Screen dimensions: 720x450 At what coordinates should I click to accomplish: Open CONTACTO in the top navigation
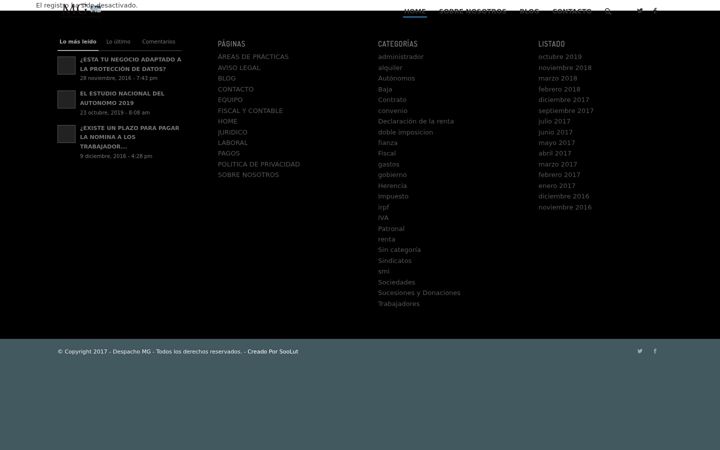tap(572, 11)
